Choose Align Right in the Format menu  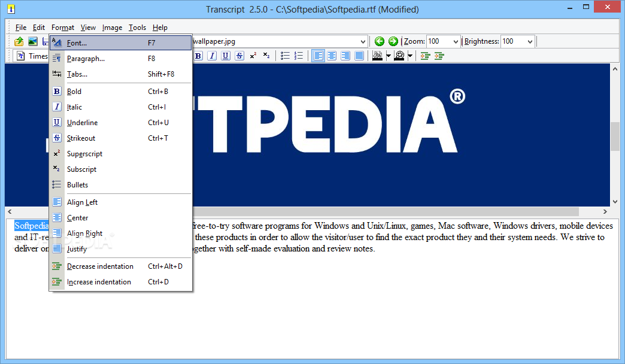click(121, 233)
